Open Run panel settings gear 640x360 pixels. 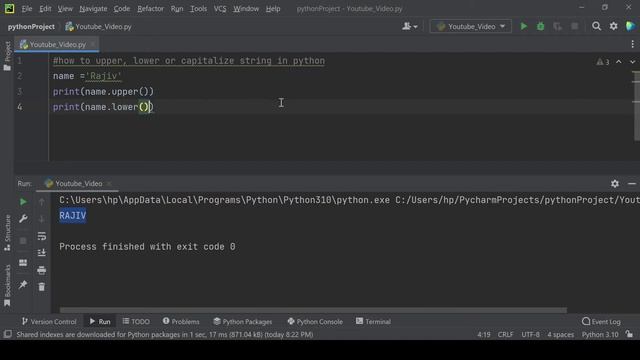point(615,184)
